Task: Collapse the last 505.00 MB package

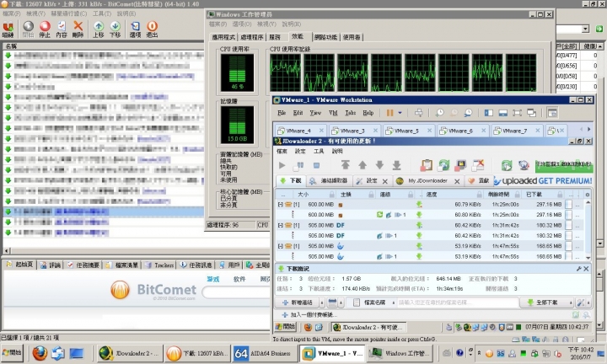Action: point(280,246)
